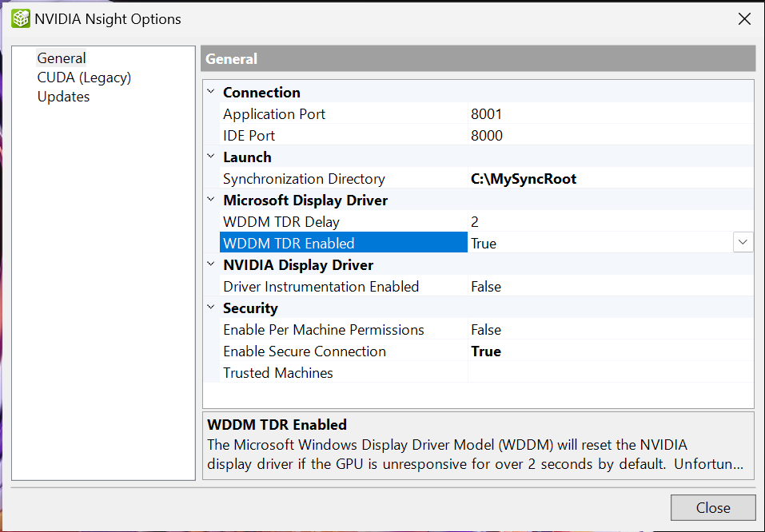Collapse the NVIDIA Display Driver section
Screen dimensions: 765x532
(211, 264)
